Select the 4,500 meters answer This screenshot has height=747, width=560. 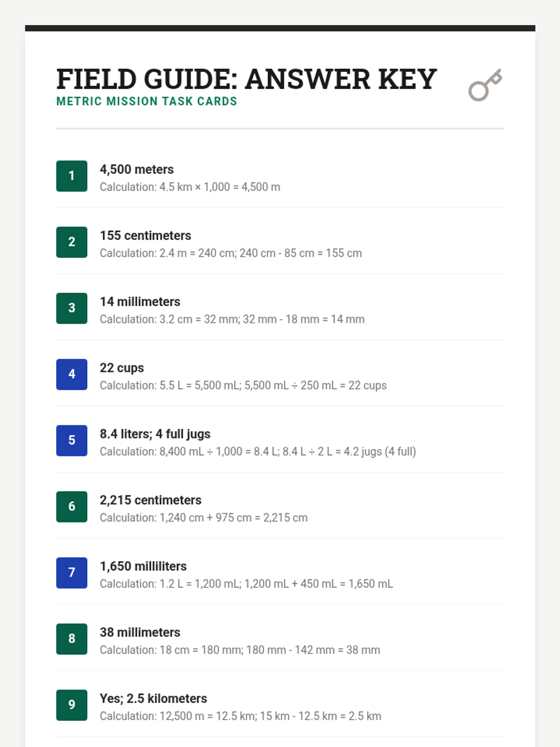coord(137,169)
